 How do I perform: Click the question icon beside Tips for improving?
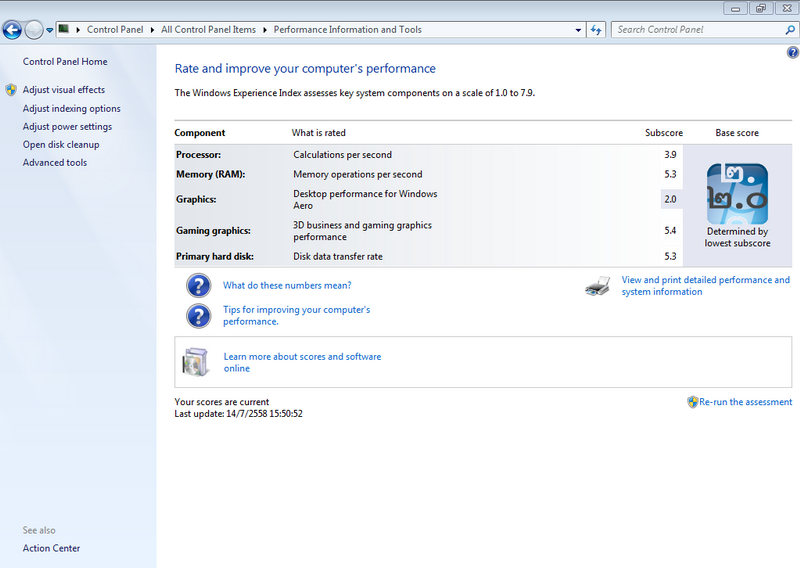pos(198,316)
